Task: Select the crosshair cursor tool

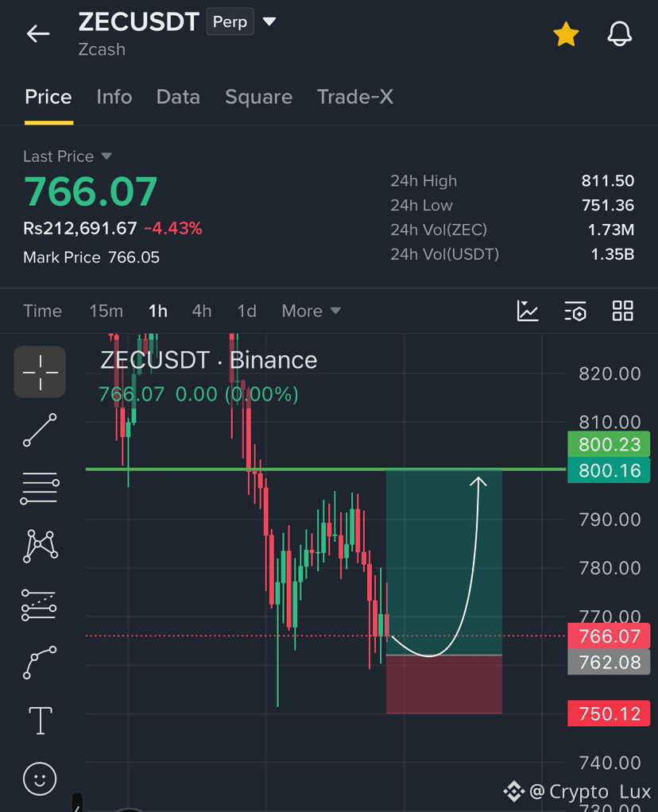Action: click(40, 372)
